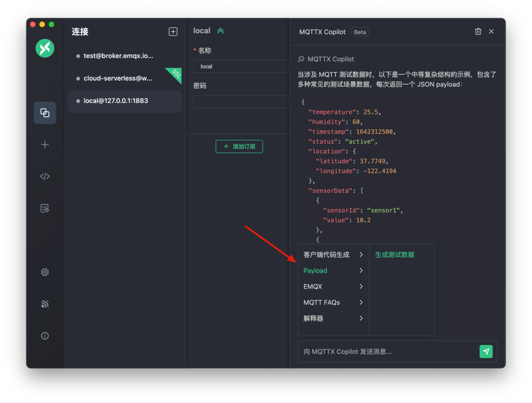Image resolution: width=532 pixels, height=403 pixels.
Task: Expand the chevron next to EMQX
Action: click(361, 287)
